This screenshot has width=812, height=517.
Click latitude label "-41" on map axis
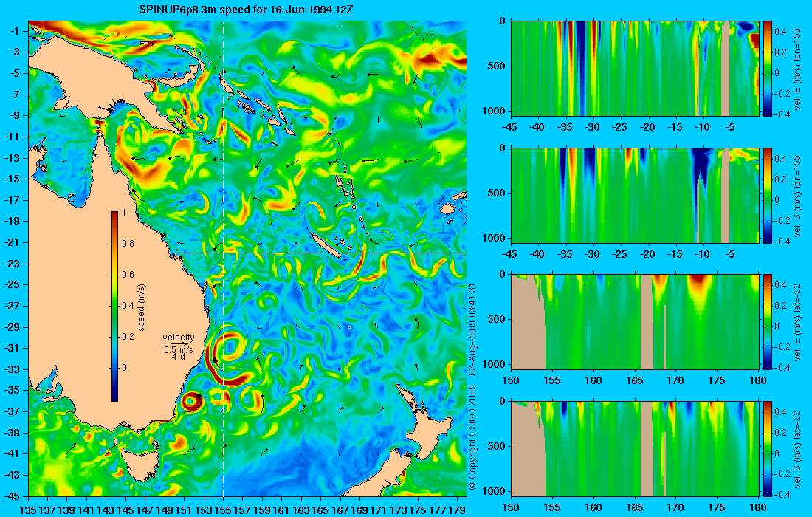(13, 453)
